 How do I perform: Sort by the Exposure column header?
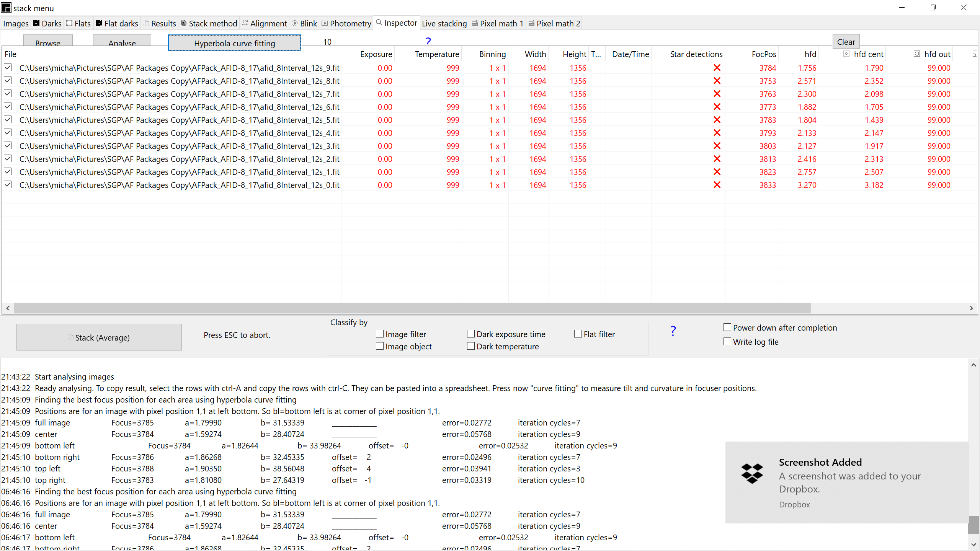click(368, 54)
